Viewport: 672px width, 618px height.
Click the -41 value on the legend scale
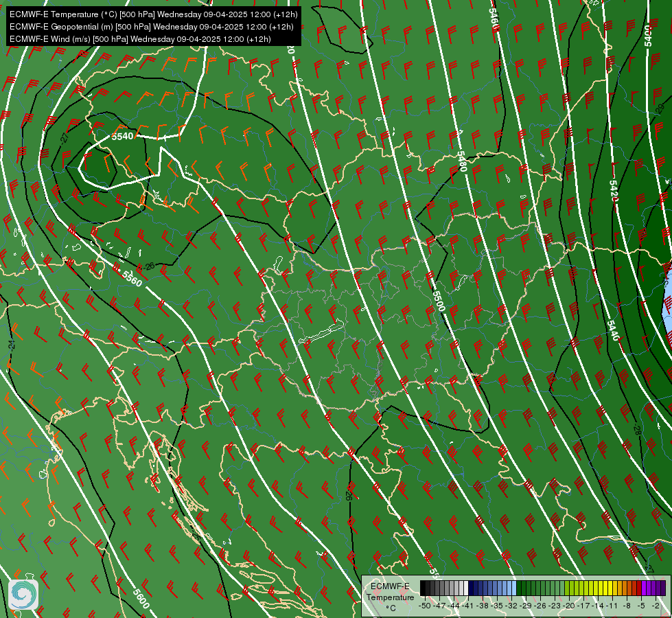pos(467,606)
